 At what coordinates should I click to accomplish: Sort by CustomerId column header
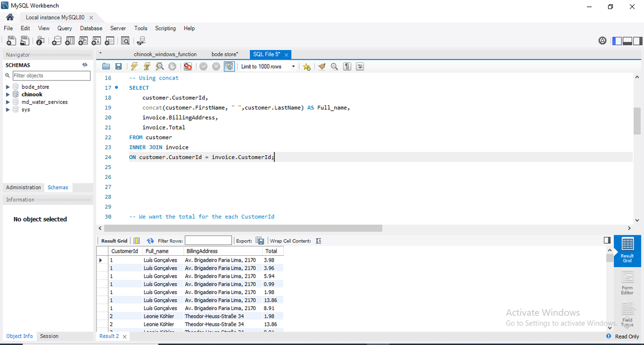125,251
